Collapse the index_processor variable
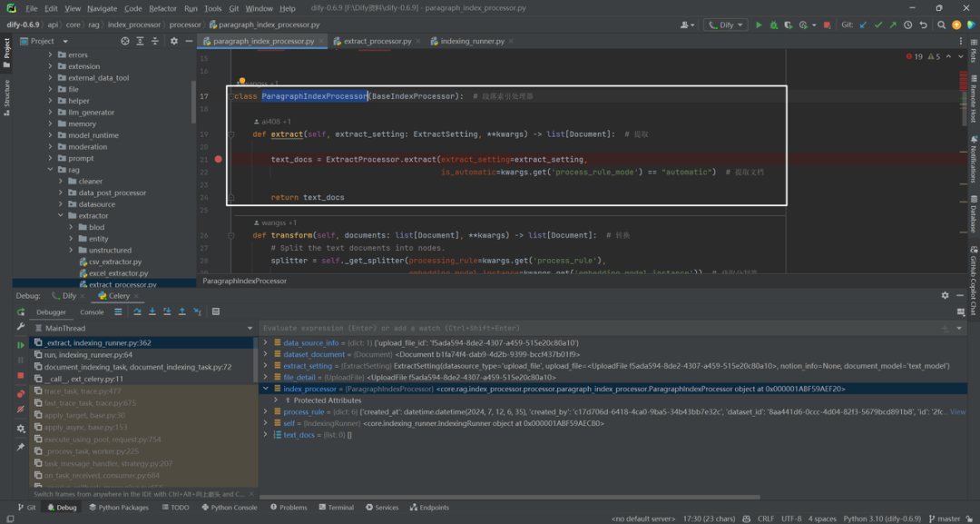The width and height of the screenshot is (980, 524). click(x=266, y=389)
